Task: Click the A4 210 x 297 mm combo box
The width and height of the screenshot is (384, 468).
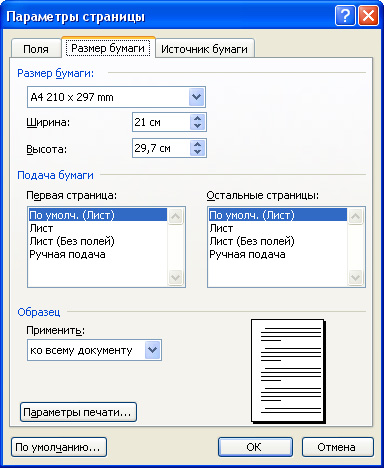Action: tap(116, 97)
